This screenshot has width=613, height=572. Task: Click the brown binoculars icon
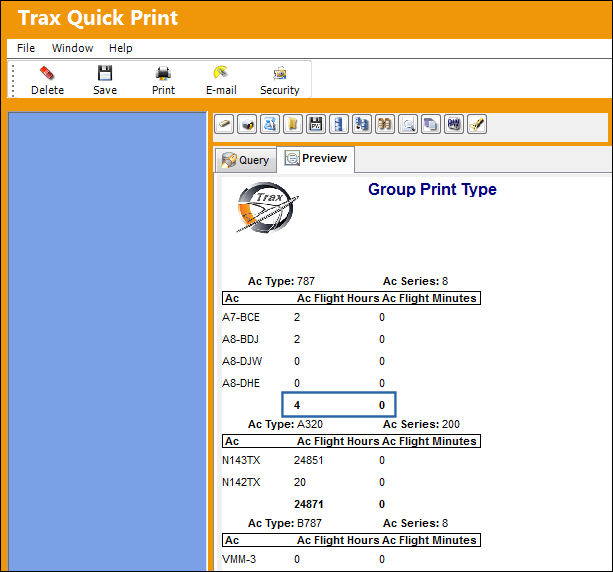point(385,124)
